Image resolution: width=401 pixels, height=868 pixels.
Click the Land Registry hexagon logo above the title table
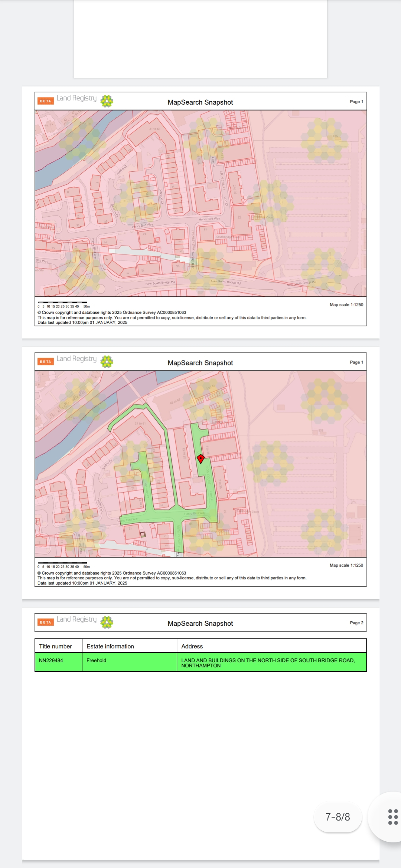(107, 622)
